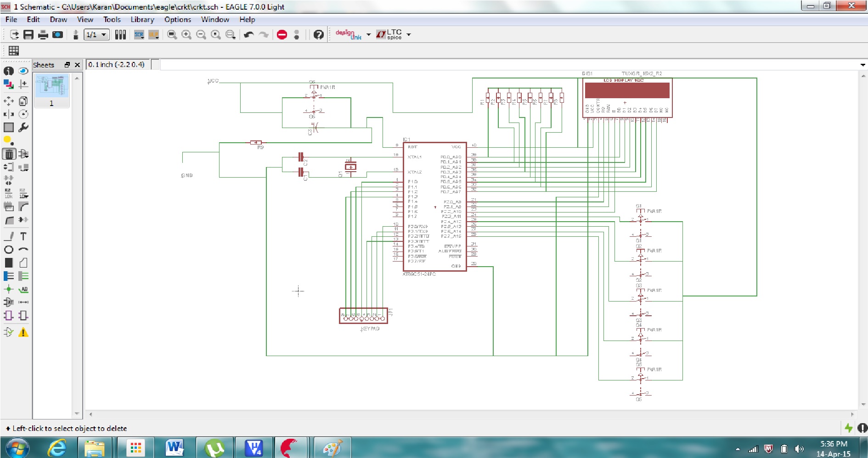Select the Circle drawing tool
Screen dimensions: 868x458
(9, 250)
